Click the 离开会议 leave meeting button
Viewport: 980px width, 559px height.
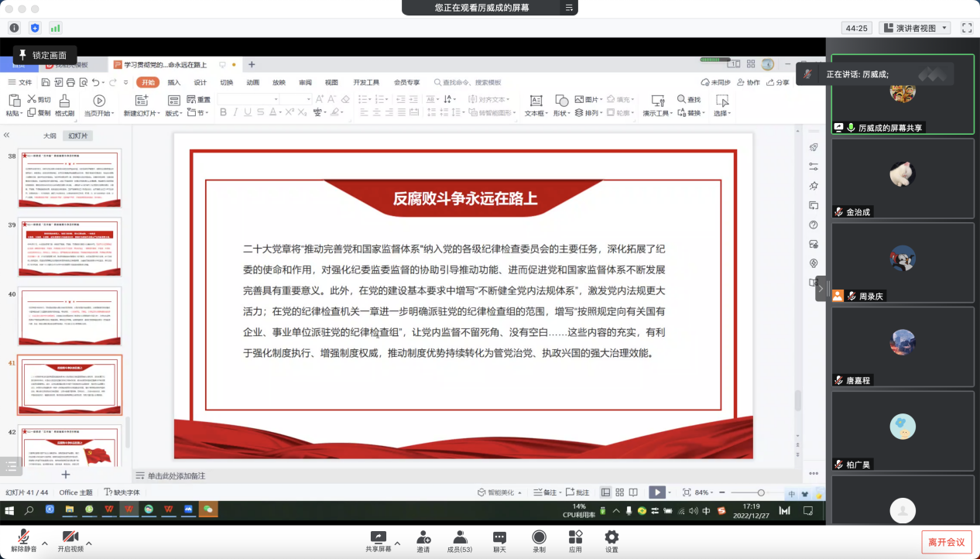[946, 542]
